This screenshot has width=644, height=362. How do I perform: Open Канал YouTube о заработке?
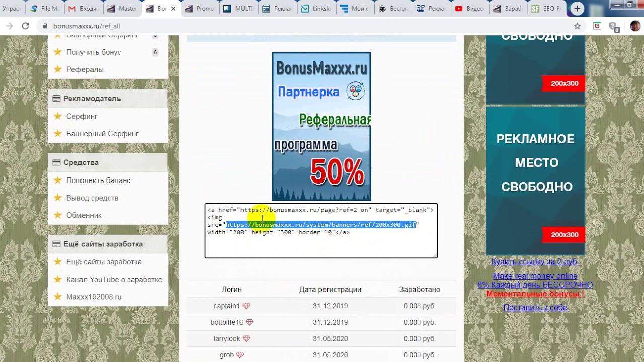pyautogui.click(x=114, y=280)
